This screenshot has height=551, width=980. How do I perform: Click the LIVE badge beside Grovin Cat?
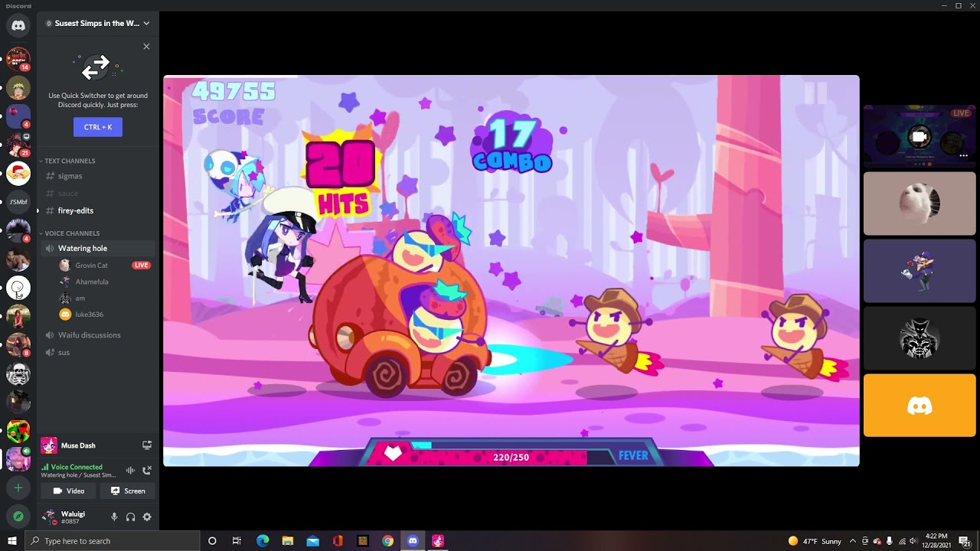coord(141,266)
